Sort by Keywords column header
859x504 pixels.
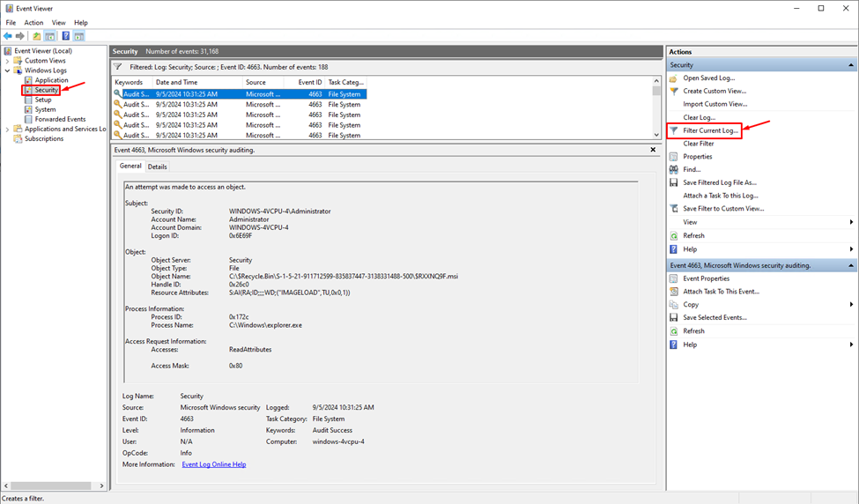pos(132,82)
